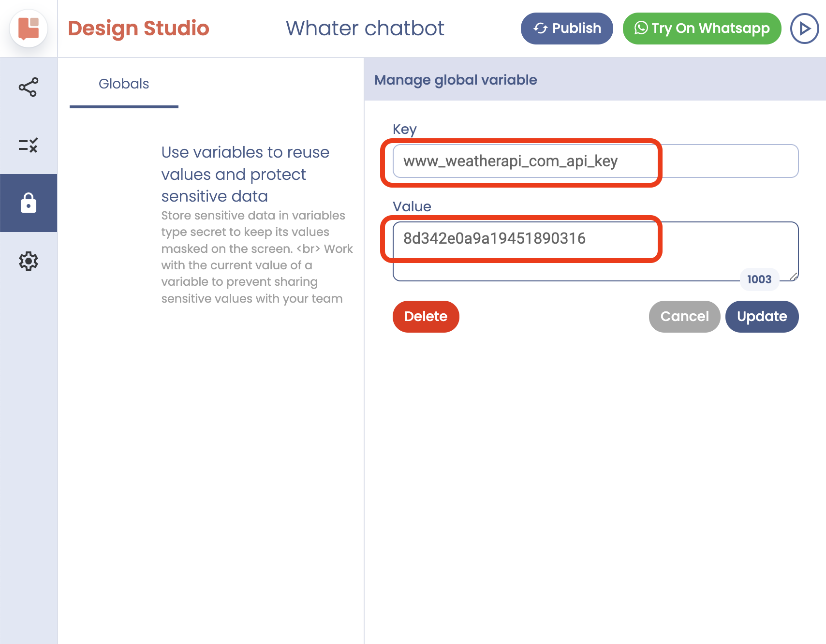Grab the Value textarea resize handle
Viewport: 826px width, 644px height.
click(794, 276)
